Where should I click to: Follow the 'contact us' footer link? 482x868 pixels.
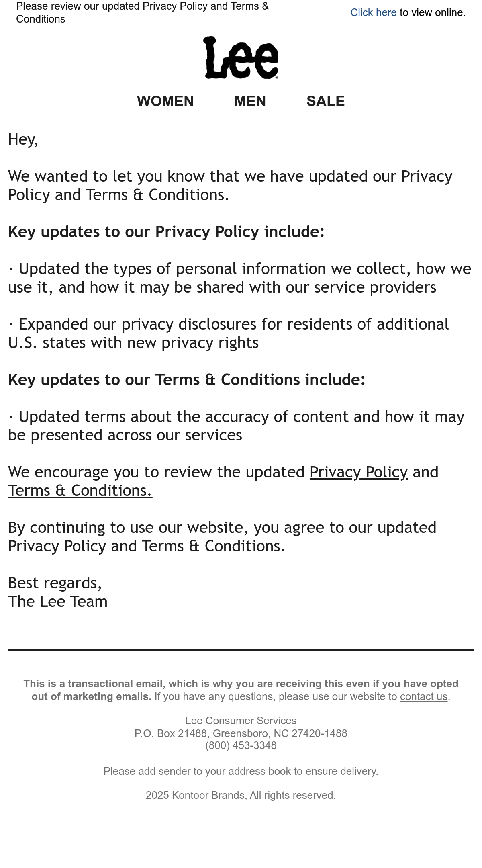click(x=423, y=696)
